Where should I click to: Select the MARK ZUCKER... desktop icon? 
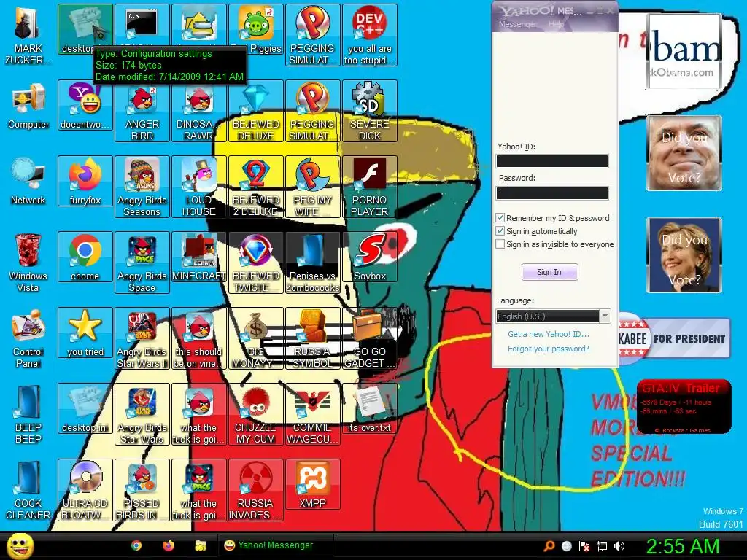(x=28, y=35)
